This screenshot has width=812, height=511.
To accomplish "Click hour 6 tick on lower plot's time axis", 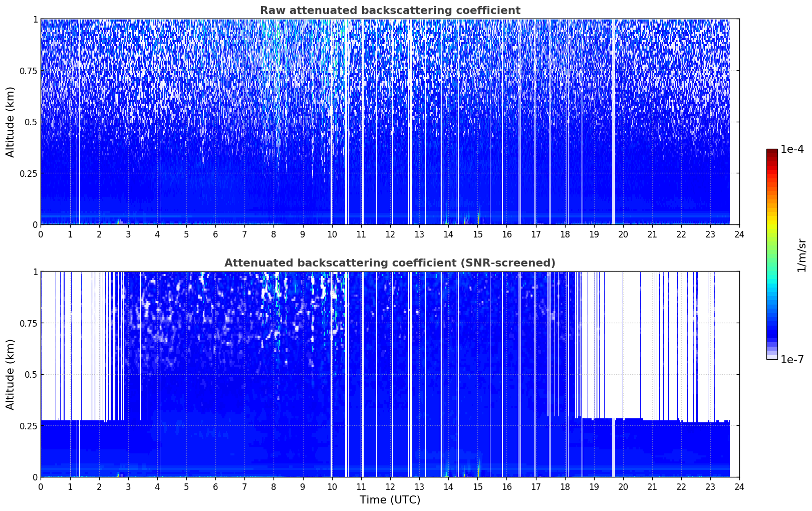I will tap(215, 486).
